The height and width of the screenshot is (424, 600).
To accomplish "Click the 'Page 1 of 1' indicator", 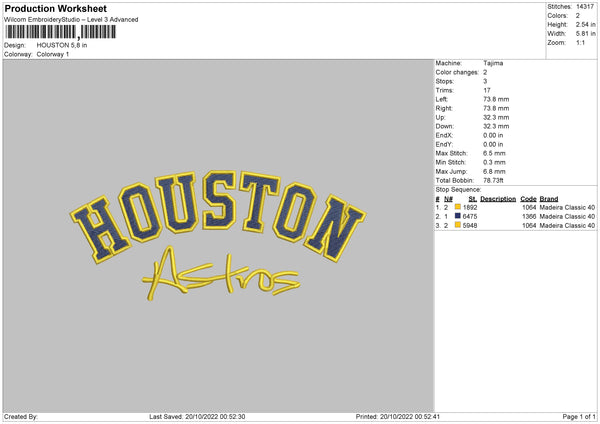I will point(579,417).
